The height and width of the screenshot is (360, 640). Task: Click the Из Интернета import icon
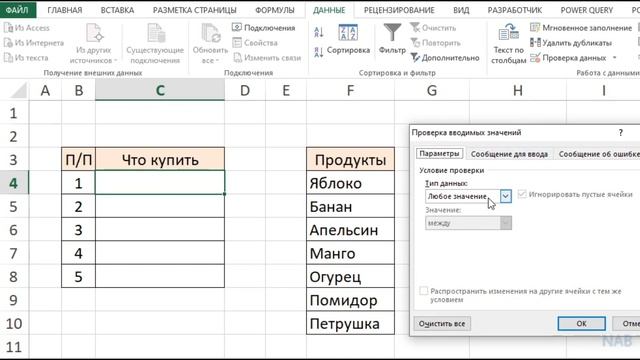[x=8, y=42]
